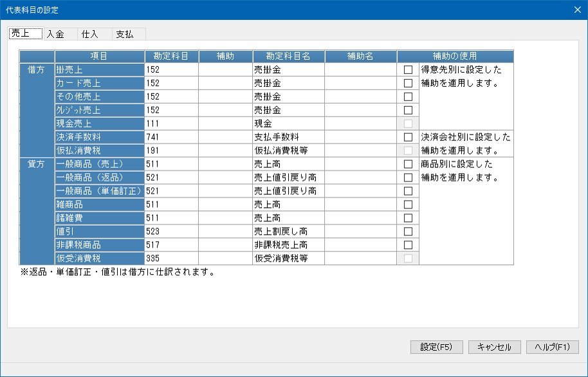Click the キャンセル button

point(494,347)
